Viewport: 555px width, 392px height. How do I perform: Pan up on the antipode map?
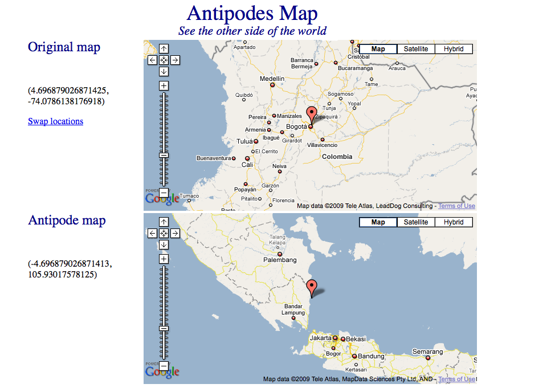164,222
